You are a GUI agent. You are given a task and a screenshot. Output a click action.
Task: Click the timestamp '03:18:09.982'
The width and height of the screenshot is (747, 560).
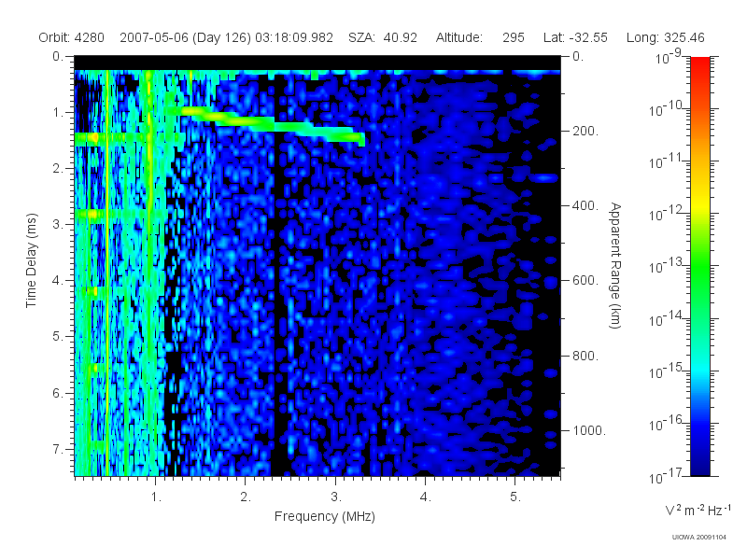(x=294, y=37)
